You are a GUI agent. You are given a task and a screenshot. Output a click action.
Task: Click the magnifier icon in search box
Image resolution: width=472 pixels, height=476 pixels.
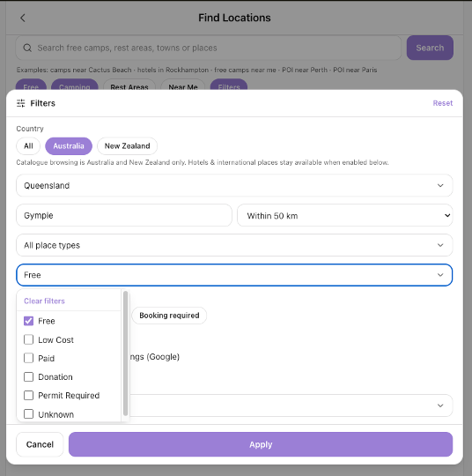click(27, 48)
